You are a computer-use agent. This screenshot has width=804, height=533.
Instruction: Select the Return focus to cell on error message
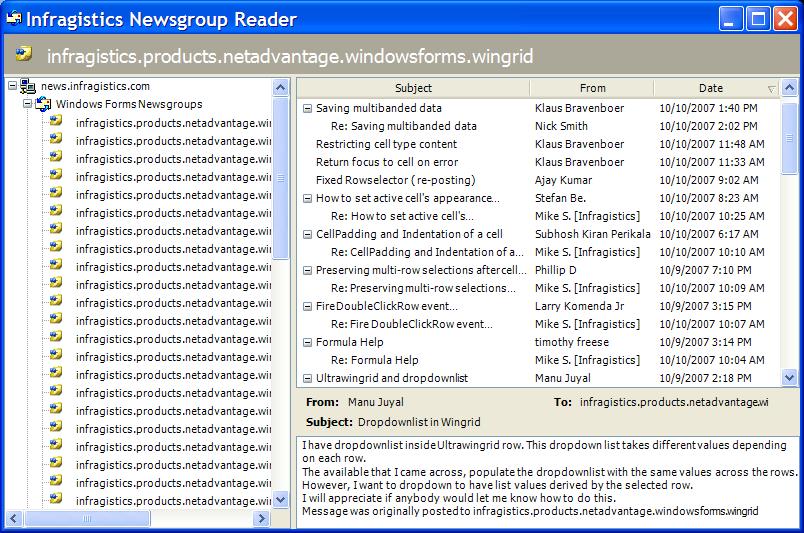click(387, 162)
